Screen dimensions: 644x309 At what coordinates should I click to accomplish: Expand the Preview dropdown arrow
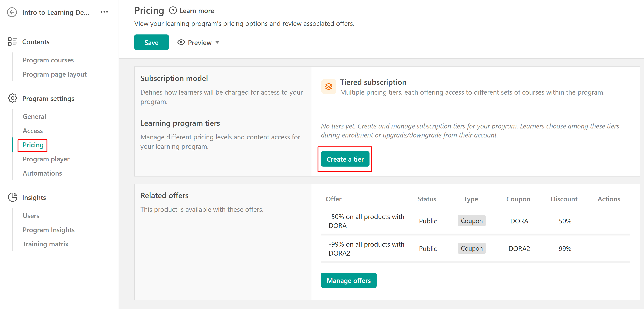click(x=217, y=43)
